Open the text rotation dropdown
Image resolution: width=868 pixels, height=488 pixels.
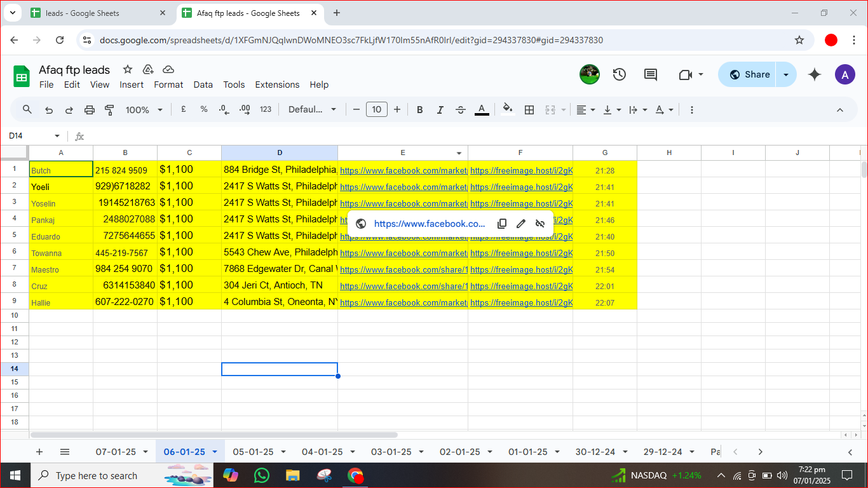pyautogui.click(x=664, y=110)
